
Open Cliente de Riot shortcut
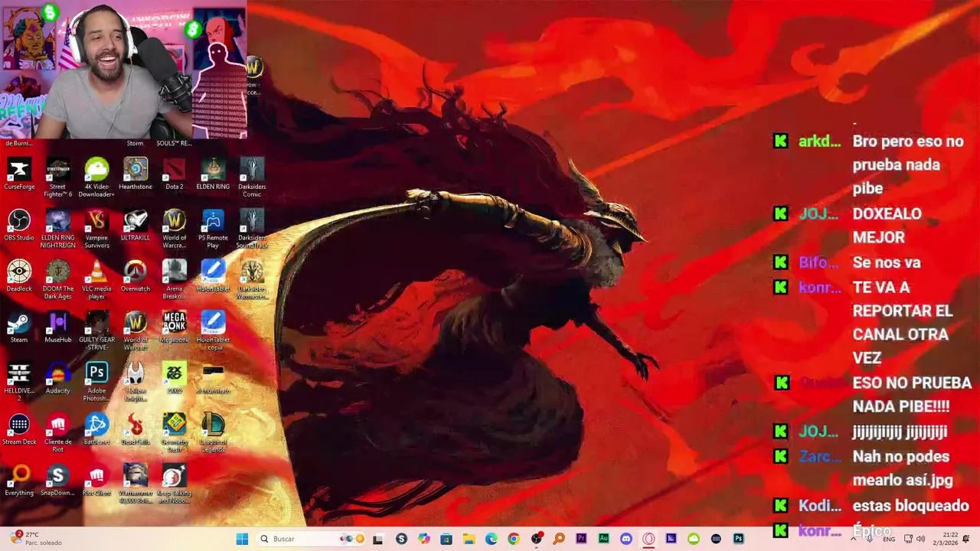(58, 434)
